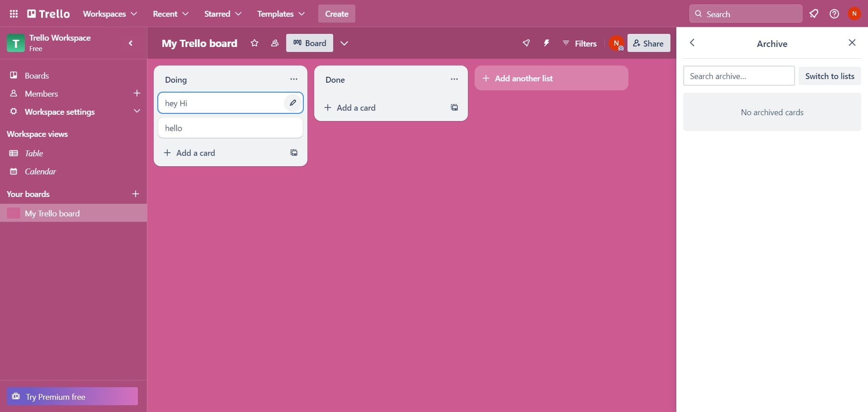Click the Share button
Viewport: 868px width, 412px height.
[649, 43]
